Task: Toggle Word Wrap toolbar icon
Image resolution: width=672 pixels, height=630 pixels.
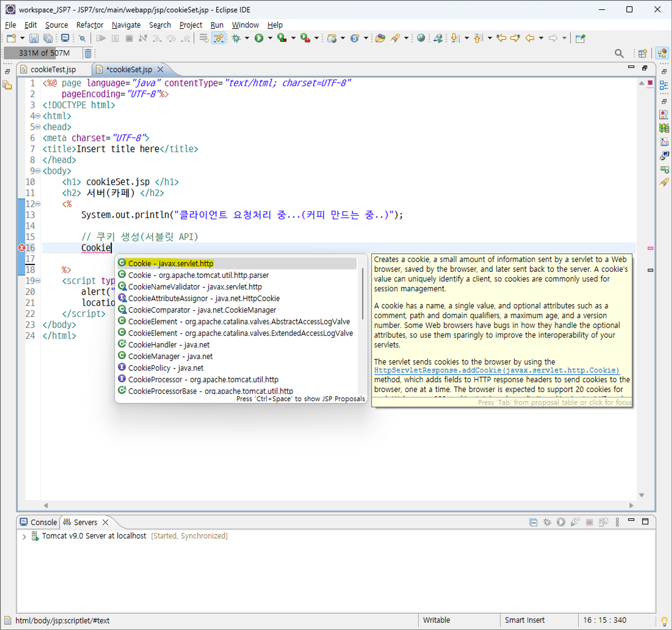Action: point(204,38)
